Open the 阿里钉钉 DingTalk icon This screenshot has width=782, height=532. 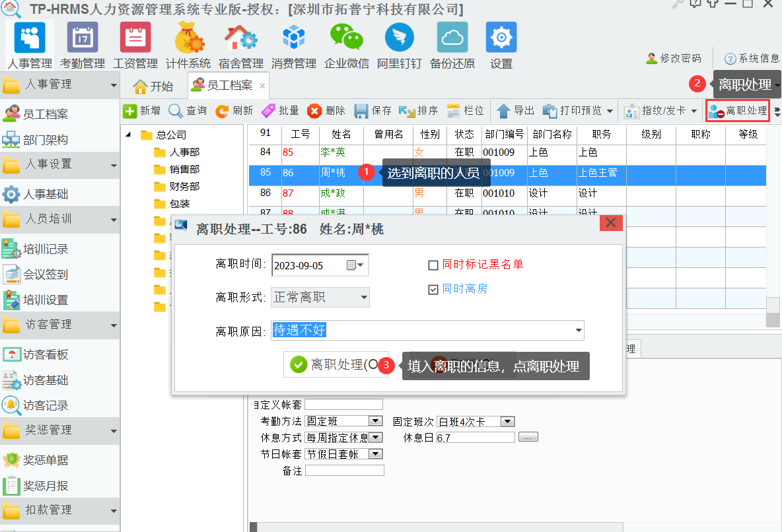(400, 38)
